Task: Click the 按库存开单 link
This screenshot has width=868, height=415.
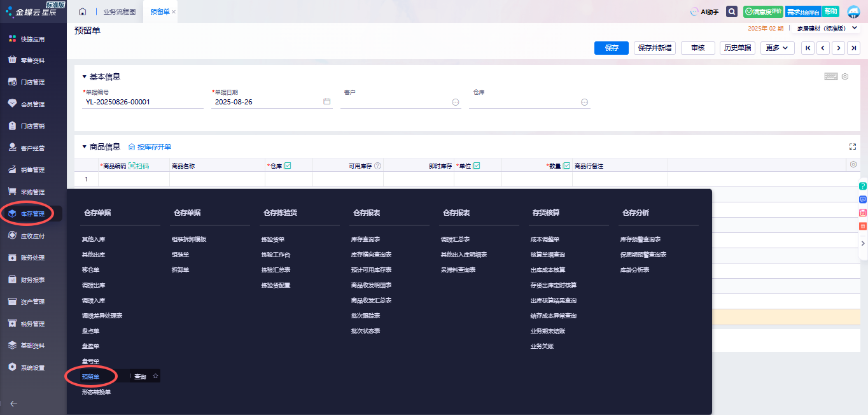Action: [150, 146]
